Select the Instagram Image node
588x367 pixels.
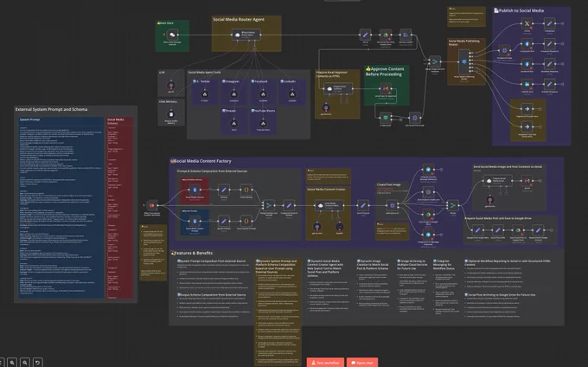504,50
